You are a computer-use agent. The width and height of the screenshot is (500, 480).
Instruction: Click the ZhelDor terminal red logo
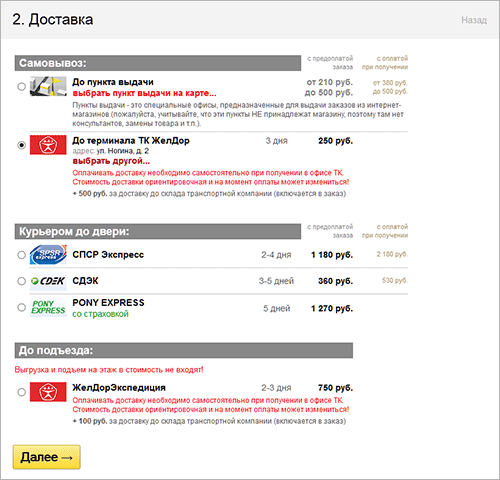(x=48, y=145)
